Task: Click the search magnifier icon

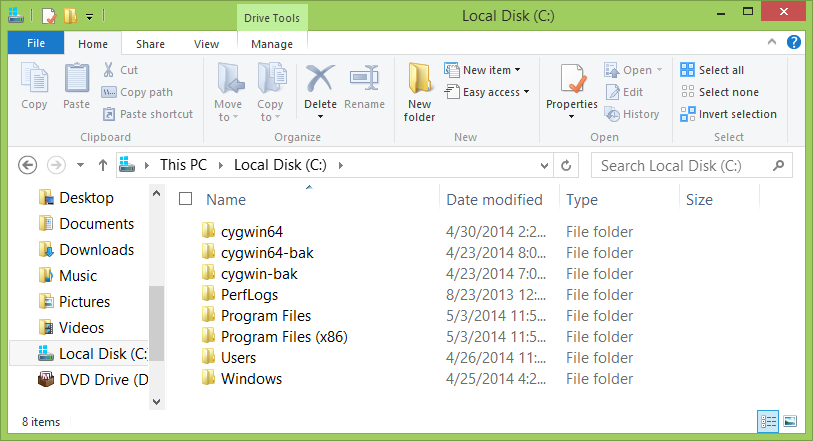Action: click(x=778, y=165)
